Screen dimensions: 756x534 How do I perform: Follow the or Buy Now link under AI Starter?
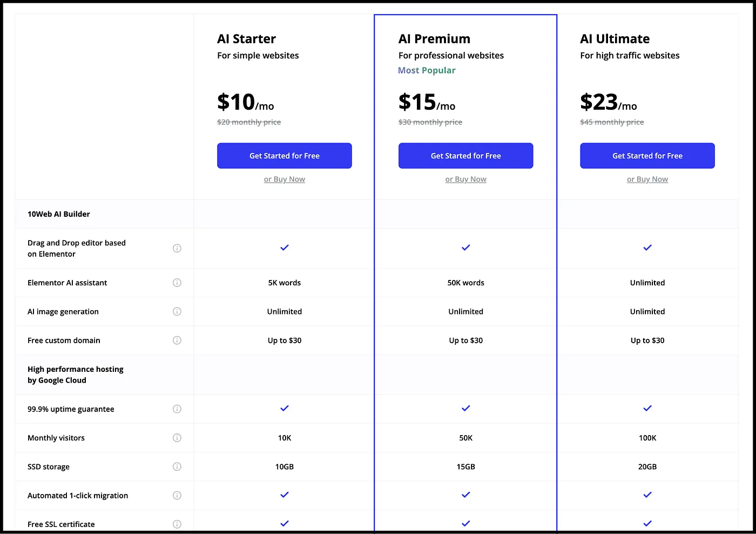pyautogui.click(x=285, y=179)
